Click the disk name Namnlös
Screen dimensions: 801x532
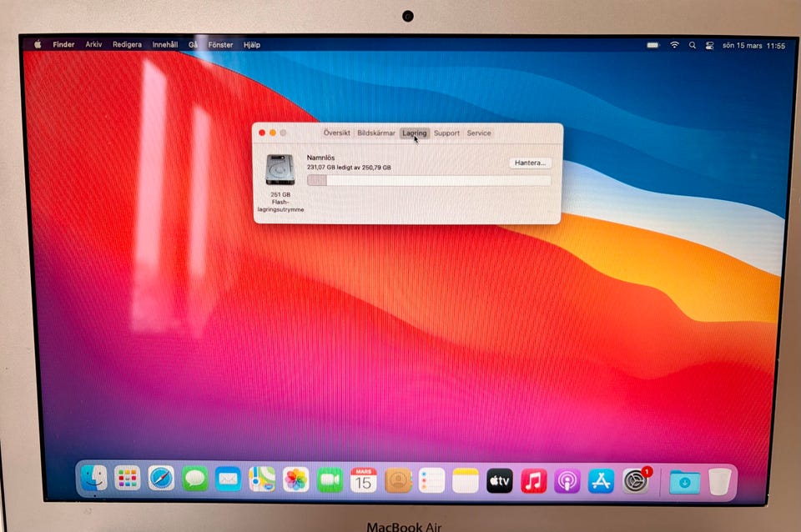[320, 158]
